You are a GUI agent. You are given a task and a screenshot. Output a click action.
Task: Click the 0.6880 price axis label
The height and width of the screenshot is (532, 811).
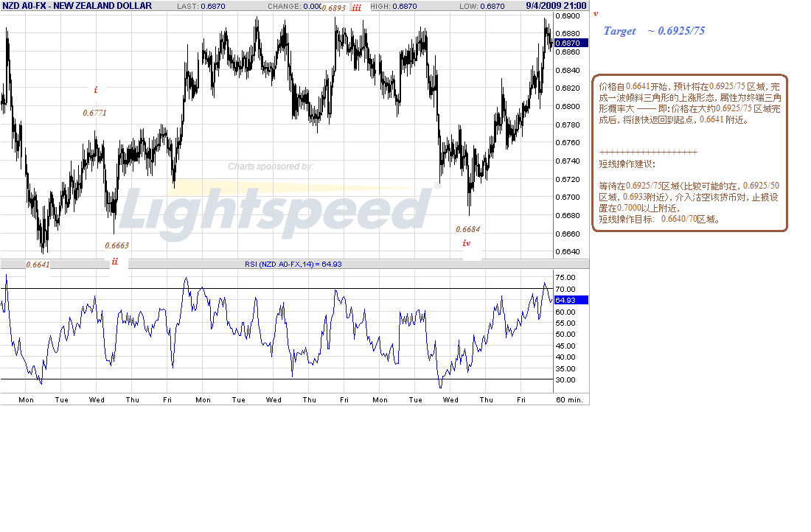(x=568, y=34)
